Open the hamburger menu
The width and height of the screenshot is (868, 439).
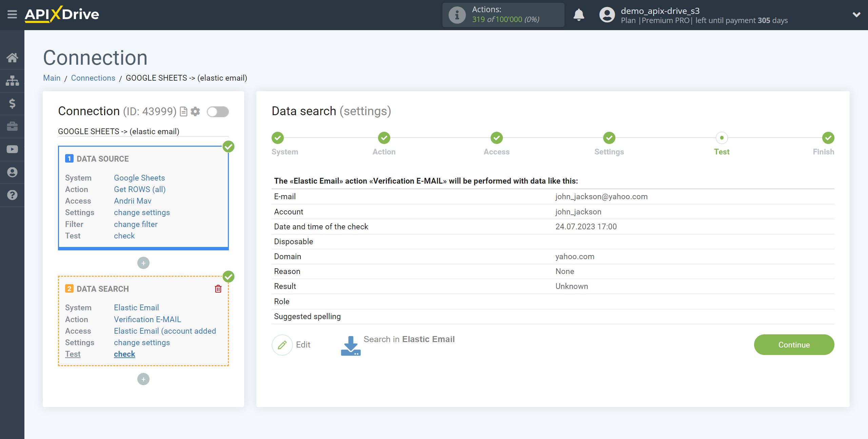[12, 15]
